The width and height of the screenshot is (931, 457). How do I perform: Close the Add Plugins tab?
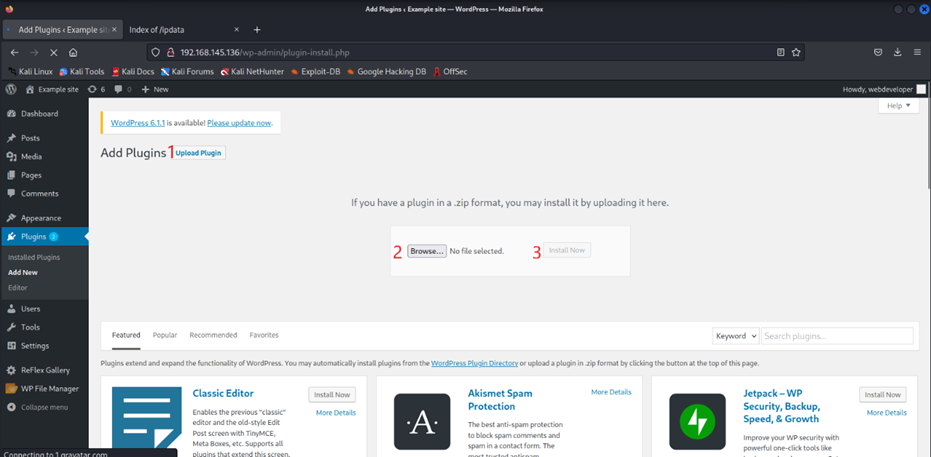coord(115,29)
